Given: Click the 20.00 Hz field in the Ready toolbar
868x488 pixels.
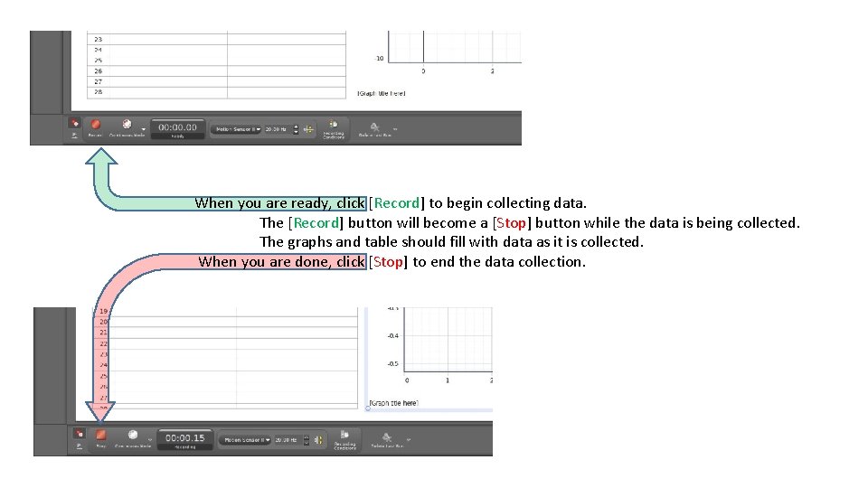Looking at the screenshot, I should (277, 129).
